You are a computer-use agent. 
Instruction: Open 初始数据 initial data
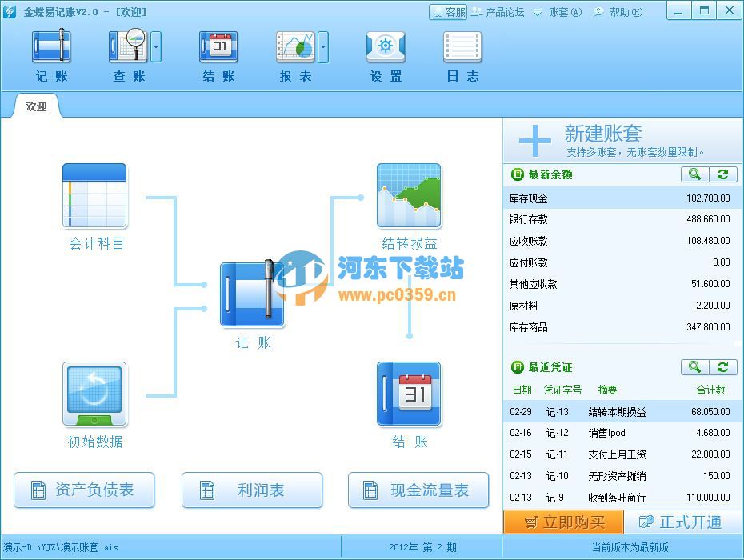94,394
